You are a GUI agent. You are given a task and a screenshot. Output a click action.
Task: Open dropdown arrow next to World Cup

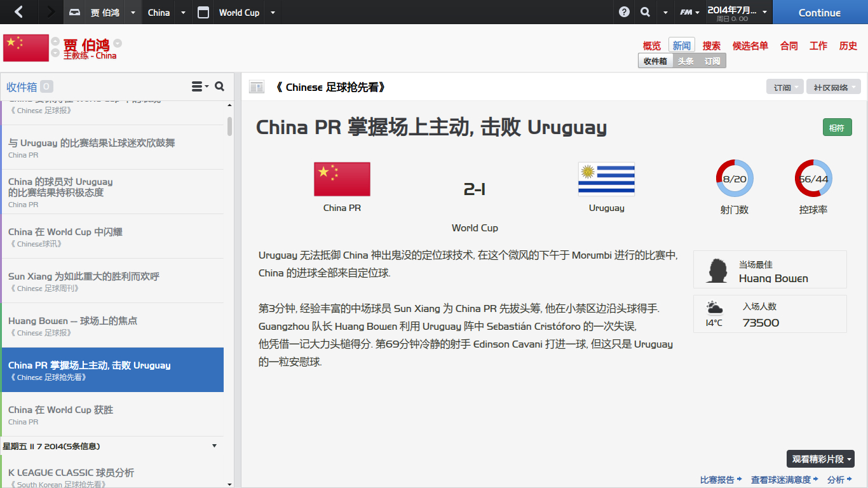coord(273,13)
